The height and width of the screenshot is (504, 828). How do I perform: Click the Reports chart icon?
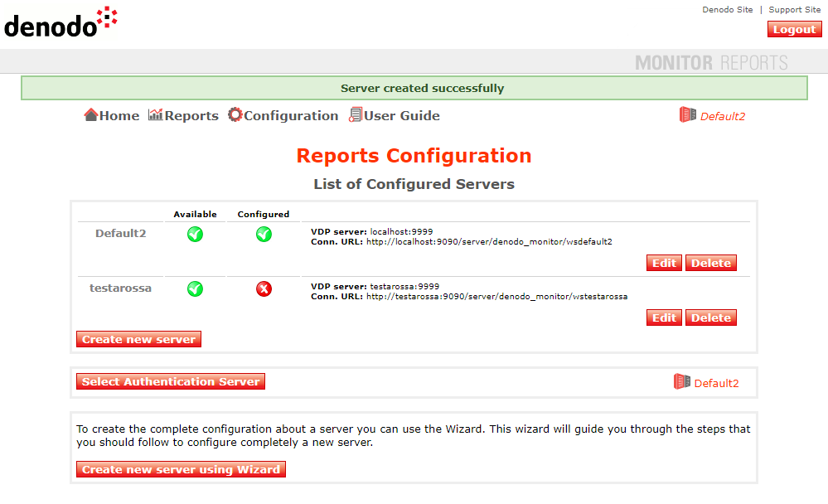pos(155,114)
